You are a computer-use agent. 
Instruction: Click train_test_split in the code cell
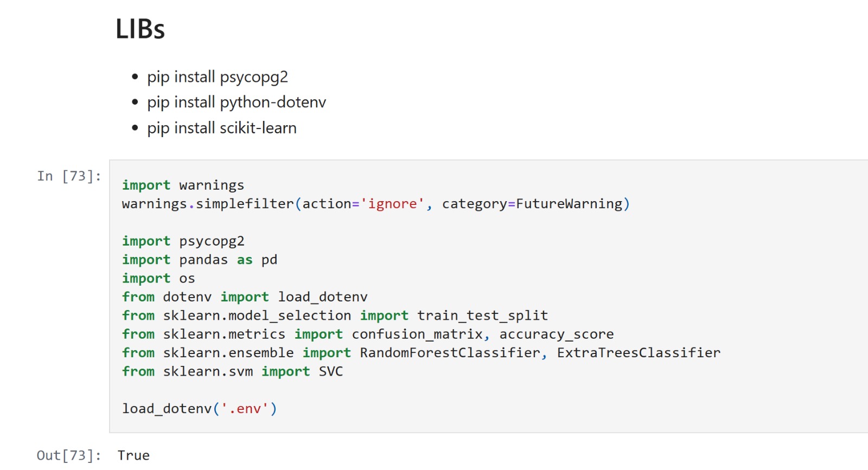(482, 316)
